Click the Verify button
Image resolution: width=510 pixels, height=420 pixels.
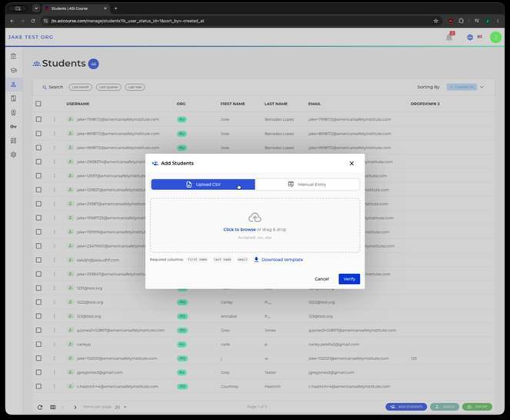tap(349, 278)
